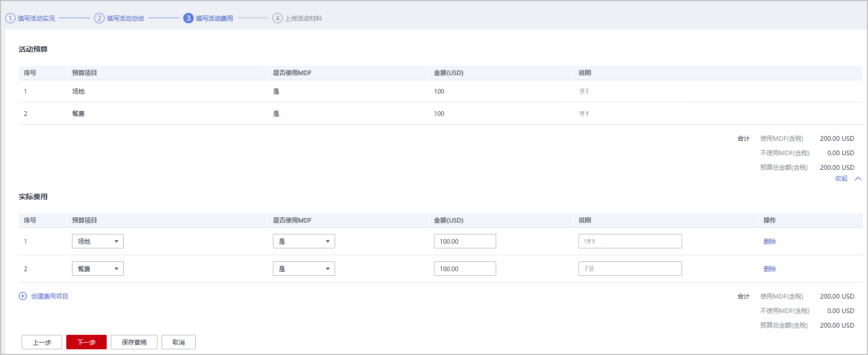868x355 pixels.
Task: Click row 2 说明 input field
Action: (x=630, y=269)
